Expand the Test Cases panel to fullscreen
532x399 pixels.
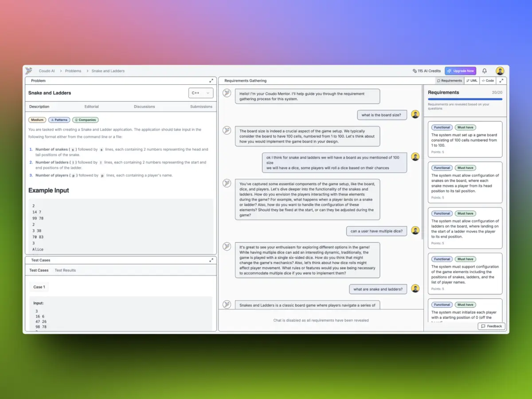[211, 260]
